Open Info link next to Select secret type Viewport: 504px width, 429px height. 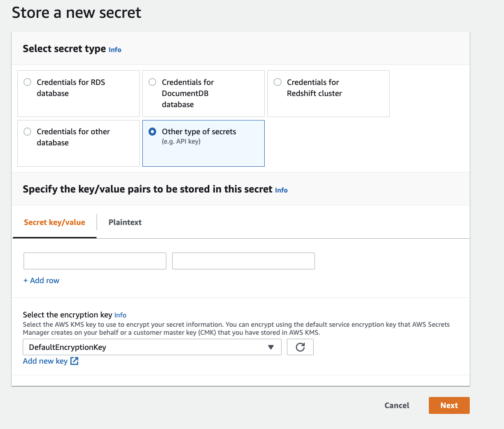[x=115, y=50]
